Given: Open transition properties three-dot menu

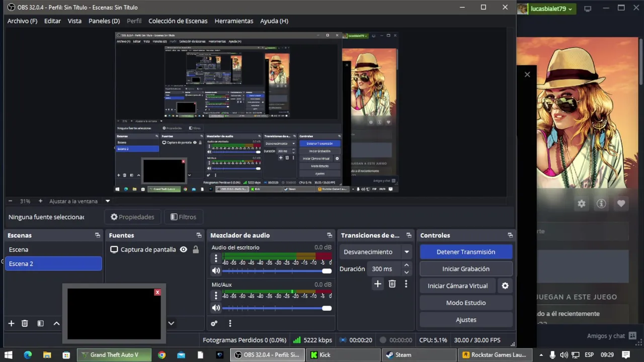Looking at the screenshot, I should (x=406, y=284).
